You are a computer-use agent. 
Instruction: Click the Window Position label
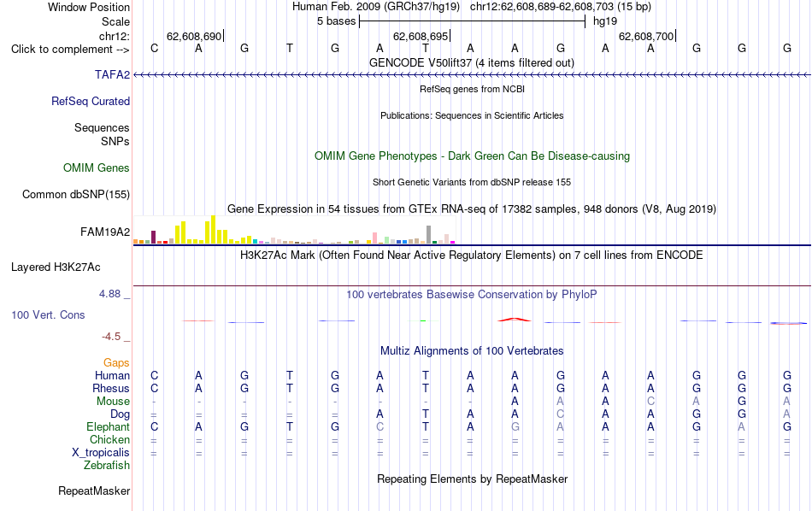[x=89, y=7]
